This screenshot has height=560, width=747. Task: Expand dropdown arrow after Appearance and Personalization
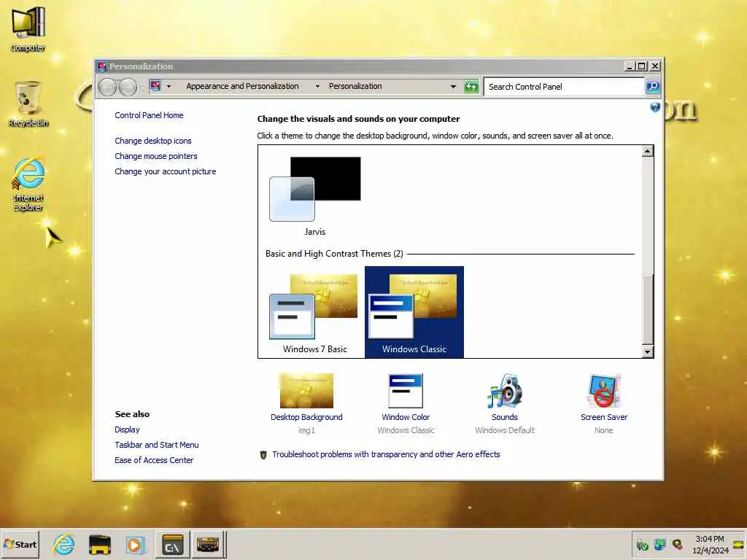tap(317, 87)
